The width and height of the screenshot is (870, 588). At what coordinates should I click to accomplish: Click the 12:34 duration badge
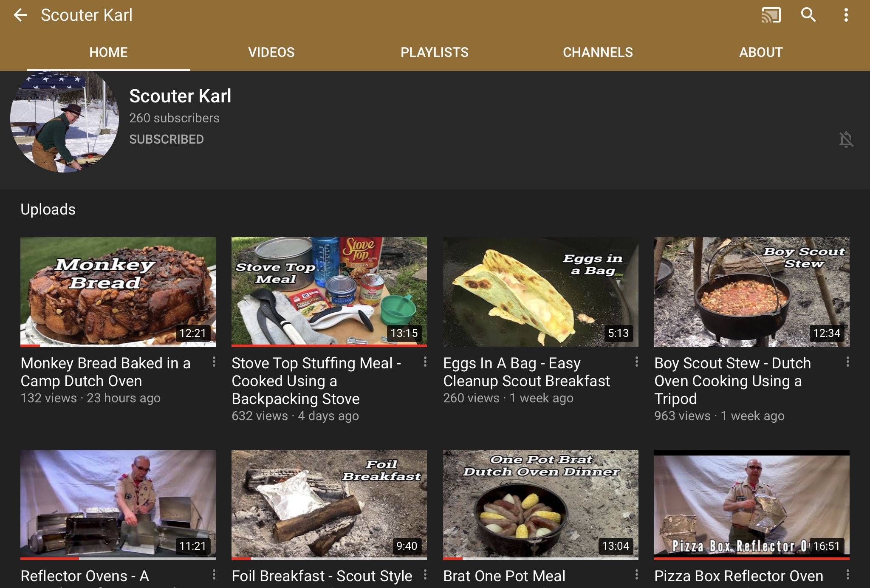(827, 333)
